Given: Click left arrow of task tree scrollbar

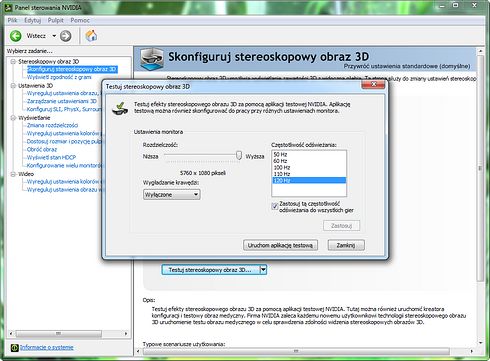Looking at the screenshot, I should (x=11, y=334).
